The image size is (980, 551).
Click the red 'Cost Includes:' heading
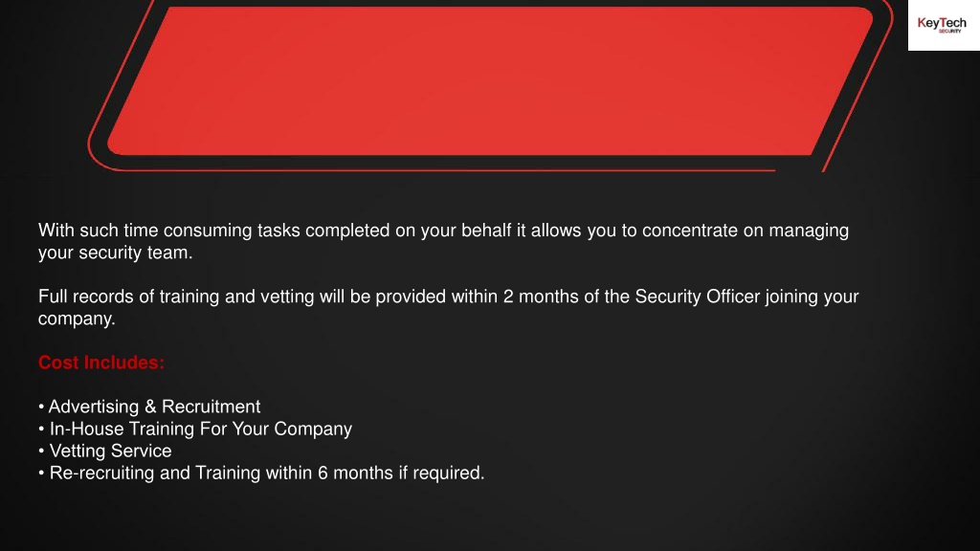click(x=101, y=363)
